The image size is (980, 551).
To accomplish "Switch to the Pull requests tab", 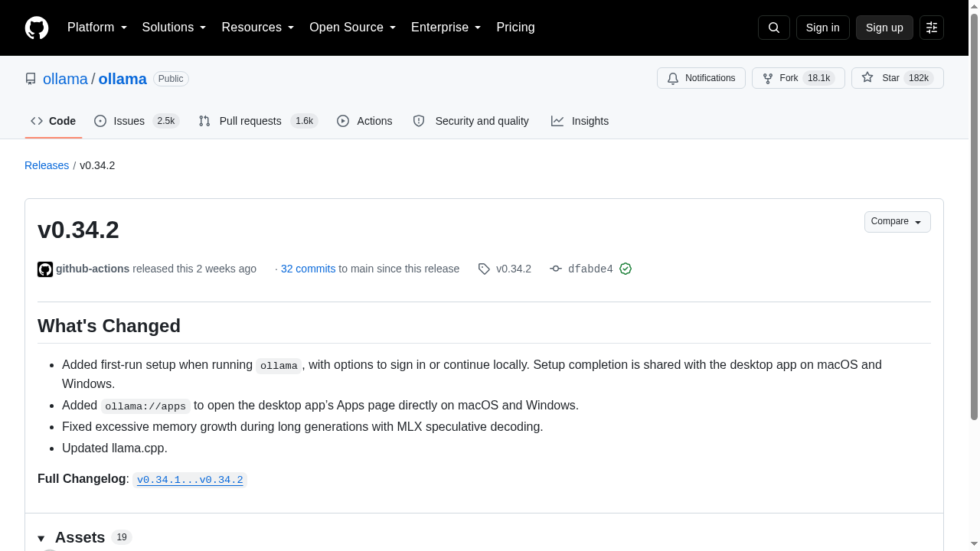I will pyautogui.click(x=258, y=121).
